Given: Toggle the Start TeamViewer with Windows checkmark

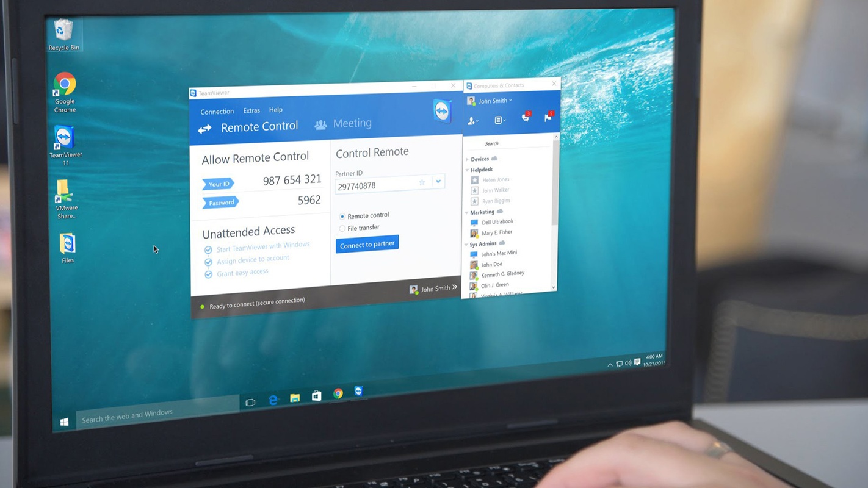Looking at the screenshot, I should point(208,250).
